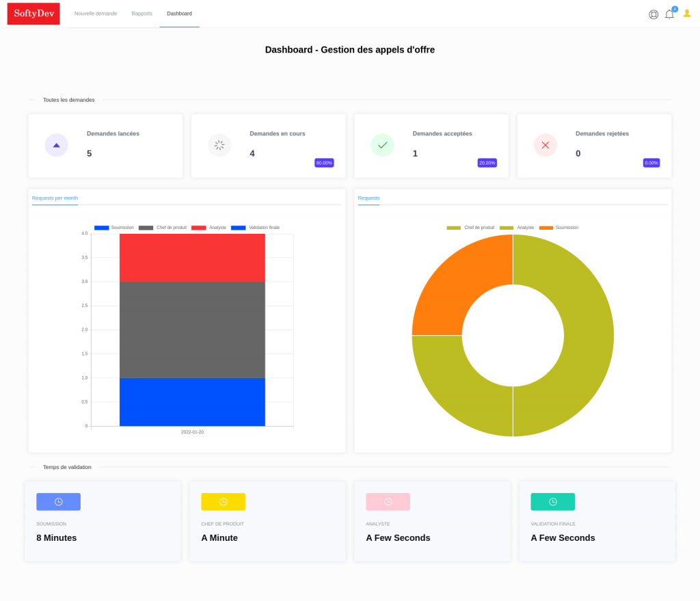This screenshot has height=601, width=700.
Task: Click the orange Soumission donut segment
Action: (451, 280)
